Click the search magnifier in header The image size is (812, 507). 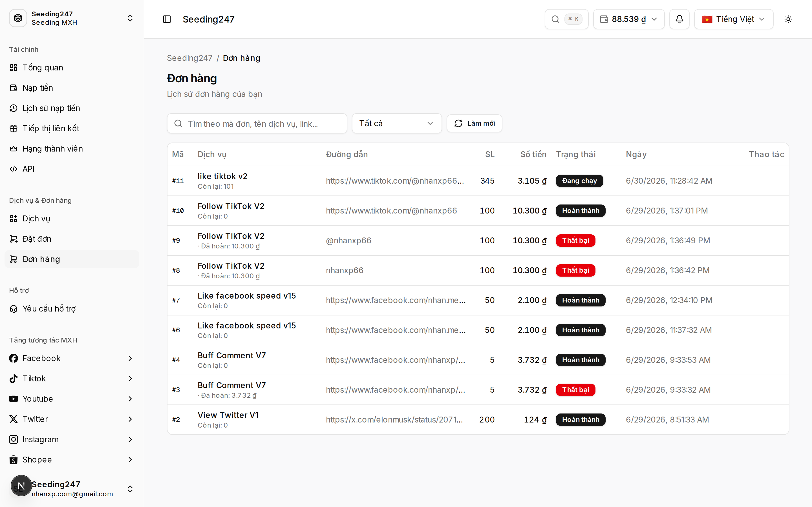[x=566, y=19]
